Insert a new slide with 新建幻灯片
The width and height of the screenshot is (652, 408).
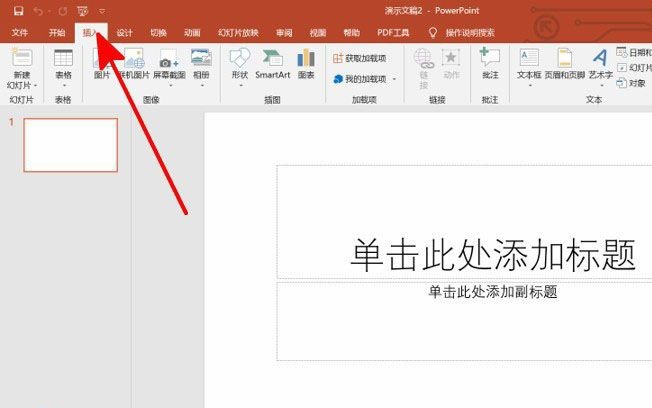pyautogui.click(x=21, y=66)
